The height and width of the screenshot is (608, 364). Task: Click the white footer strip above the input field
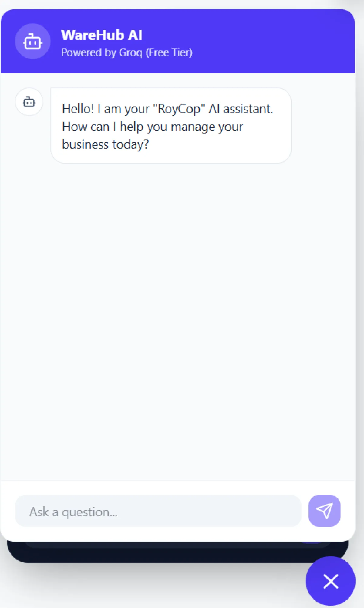pos(177,488)
